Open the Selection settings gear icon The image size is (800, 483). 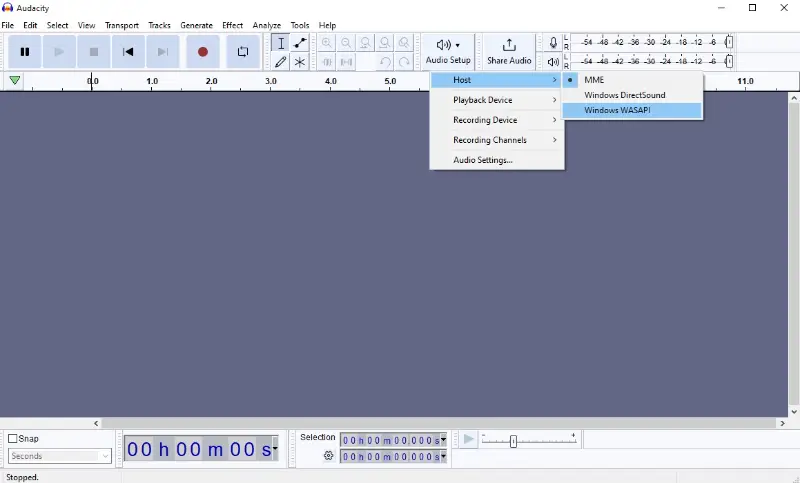coord(329,455)
